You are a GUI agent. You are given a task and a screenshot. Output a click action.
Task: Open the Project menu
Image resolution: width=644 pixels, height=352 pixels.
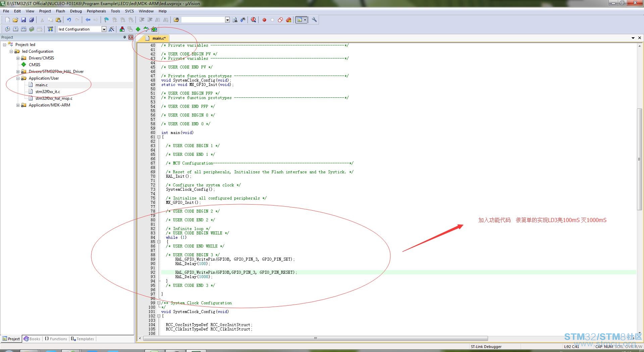(x=45, y=11)
